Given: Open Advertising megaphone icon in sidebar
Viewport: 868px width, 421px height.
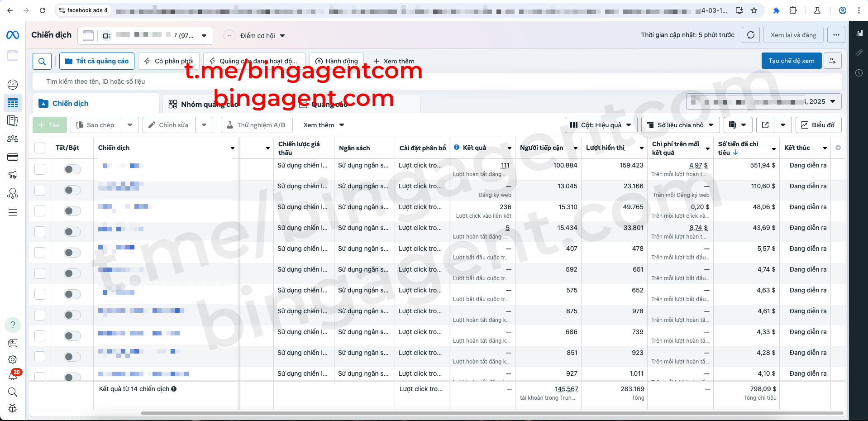Looking at the screenshot, I should [13, 175].
